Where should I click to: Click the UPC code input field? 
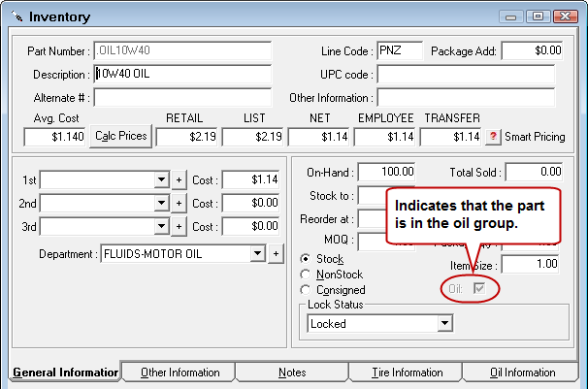[465, 74]
